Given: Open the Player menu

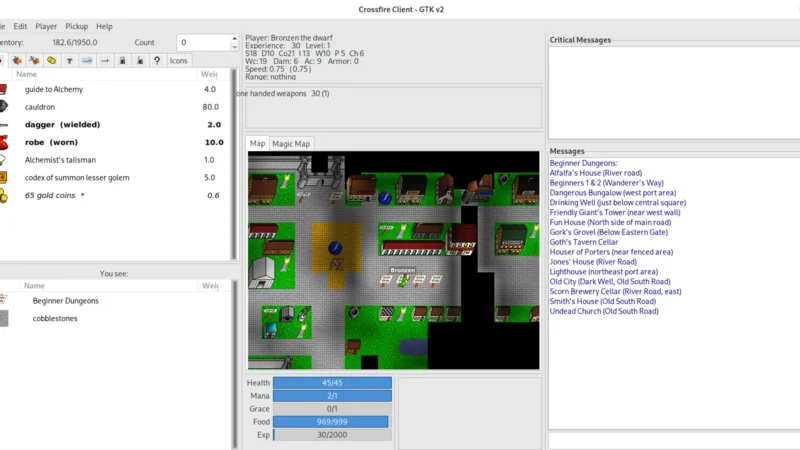Looking at the screenshot, I should [x=46, y=27].
